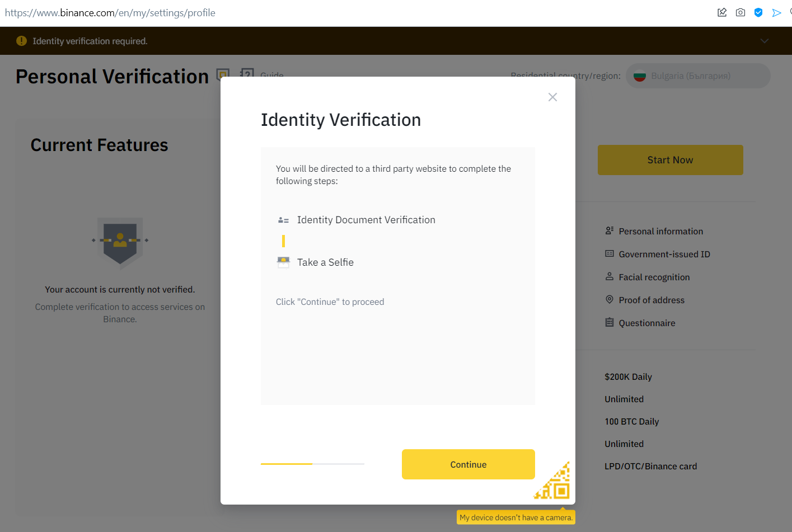Open the Bulgaria country/region dropdown
Viewport: 792px width, 532px height.
click(698, 76)
